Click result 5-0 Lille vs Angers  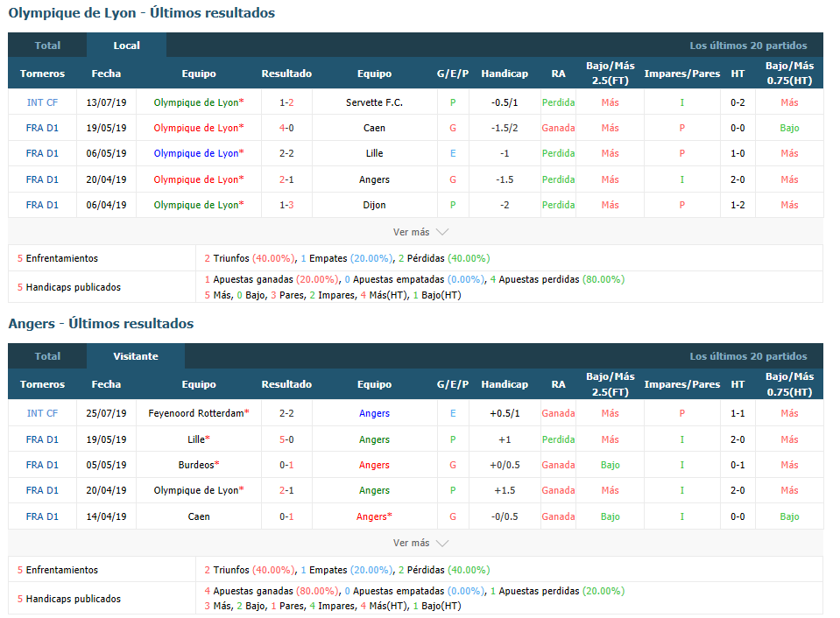click(286, 439)
